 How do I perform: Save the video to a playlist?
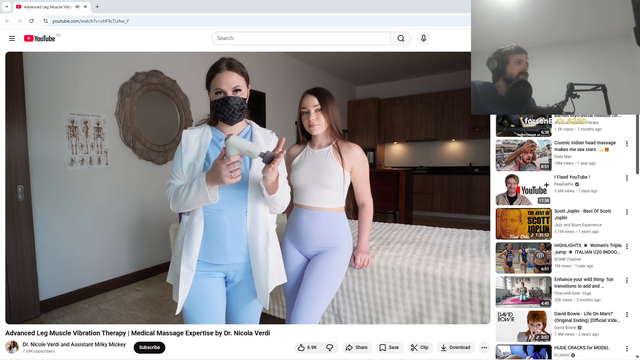[389, 347]
